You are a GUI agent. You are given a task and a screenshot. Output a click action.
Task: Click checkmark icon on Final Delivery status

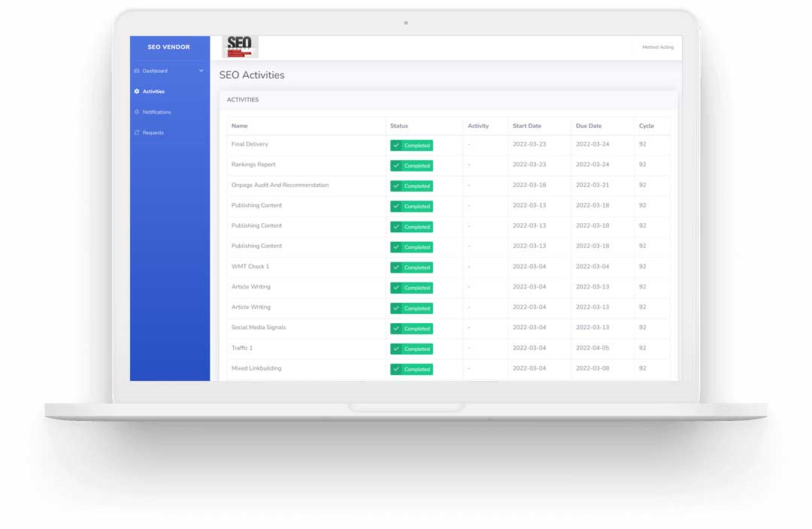tap(396, 146)
